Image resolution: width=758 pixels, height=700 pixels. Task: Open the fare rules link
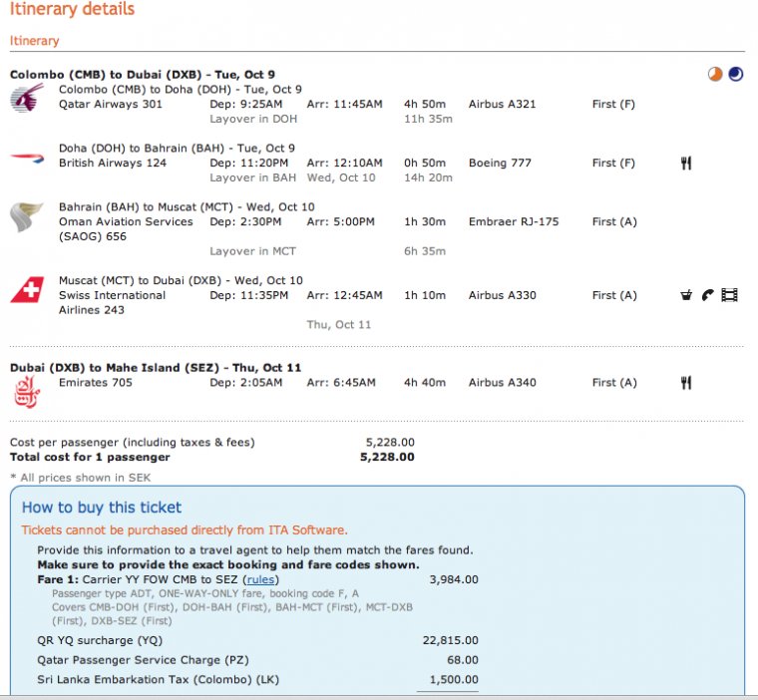click(259, 579)
